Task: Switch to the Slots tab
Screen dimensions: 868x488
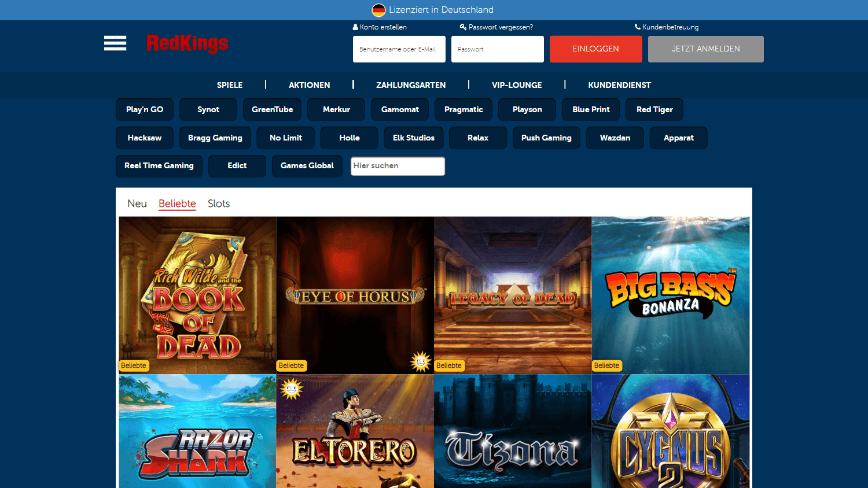Action: coord(219,204)
